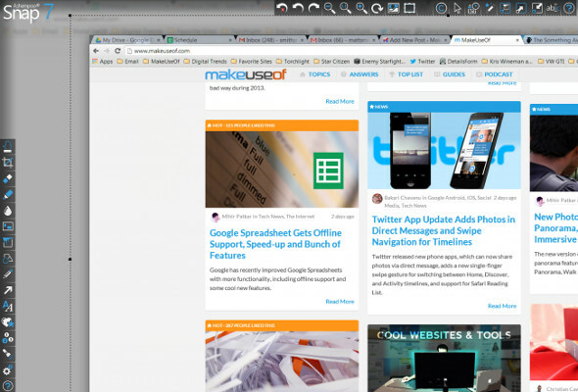The image size is (578, 392).
Task: Select the Pencil drawing tool
Action: [8, 274]
